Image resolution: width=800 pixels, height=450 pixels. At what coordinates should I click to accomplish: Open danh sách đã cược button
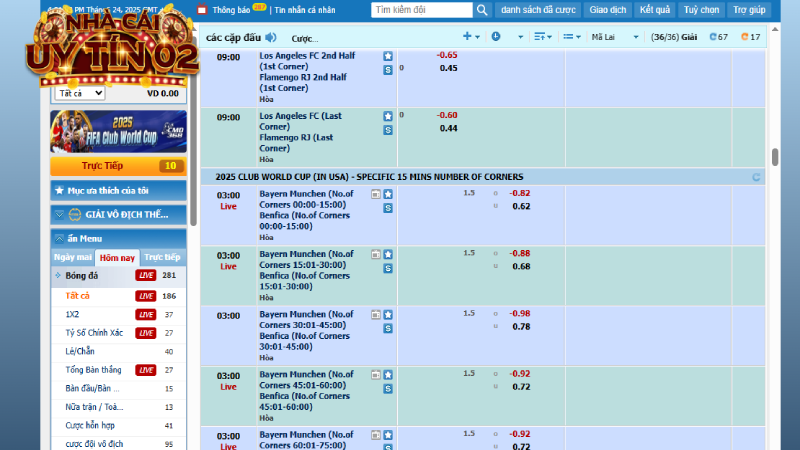pyautogui.click(x=539, y=10)
